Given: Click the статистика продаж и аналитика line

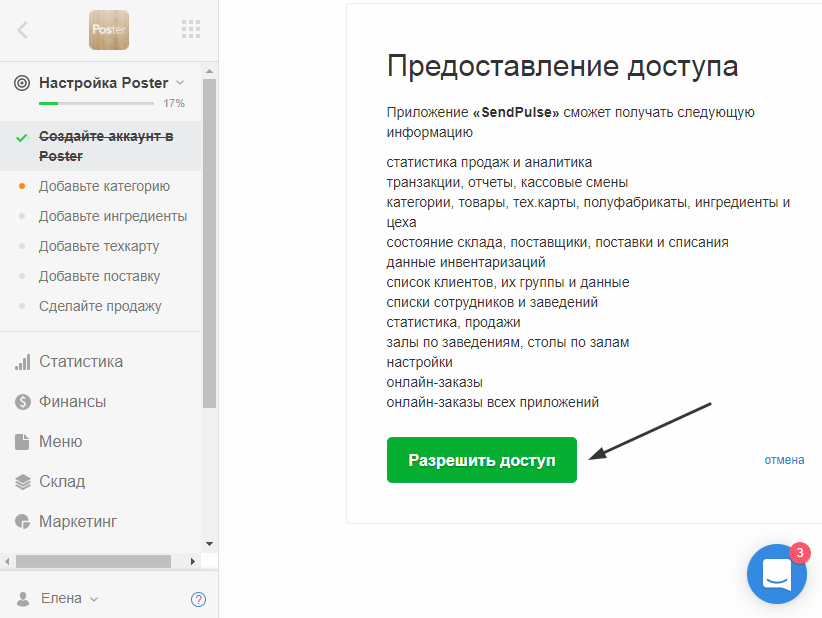Looking at the screenshot, I should pos(489,162).
